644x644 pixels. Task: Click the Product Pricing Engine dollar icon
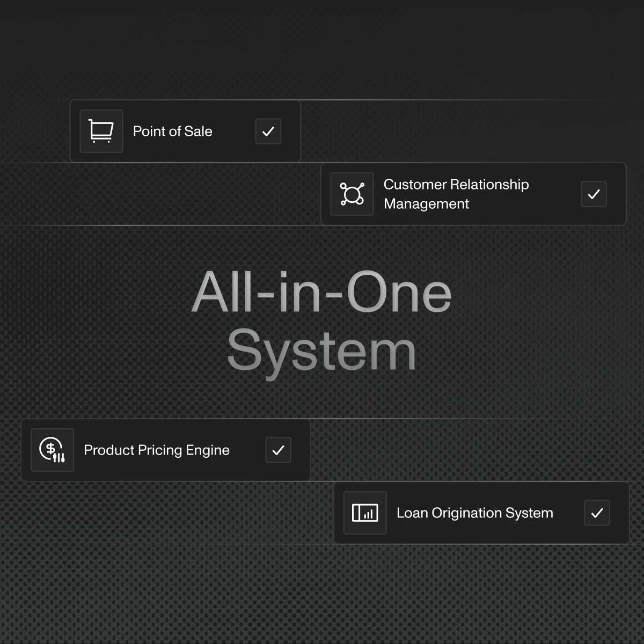(x=52, y=450)
